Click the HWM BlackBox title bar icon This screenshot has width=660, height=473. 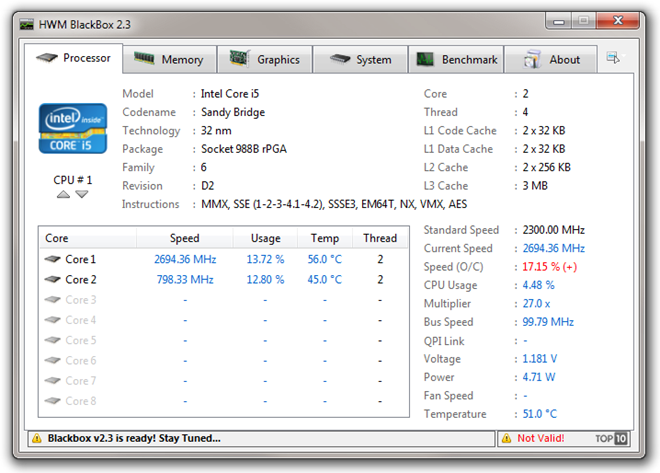tap(27, 24)
